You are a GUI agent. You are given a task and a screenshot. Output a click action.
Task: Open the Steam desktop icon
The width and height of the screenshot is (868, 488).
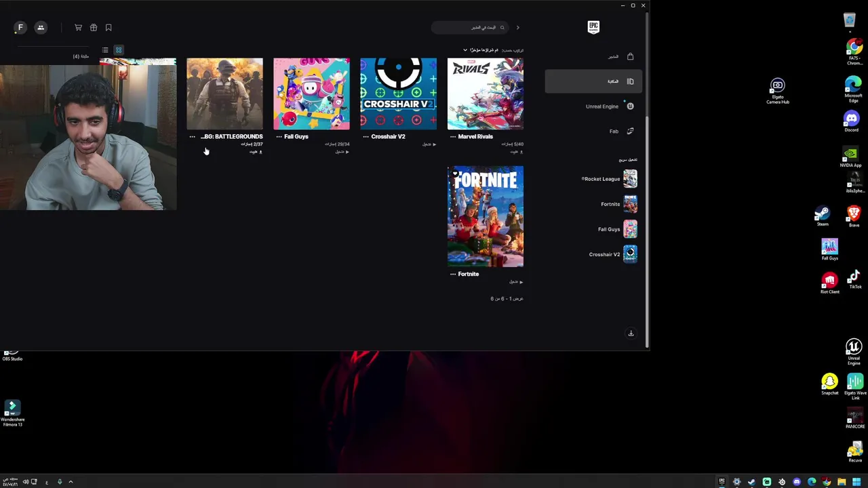[822, 217]
